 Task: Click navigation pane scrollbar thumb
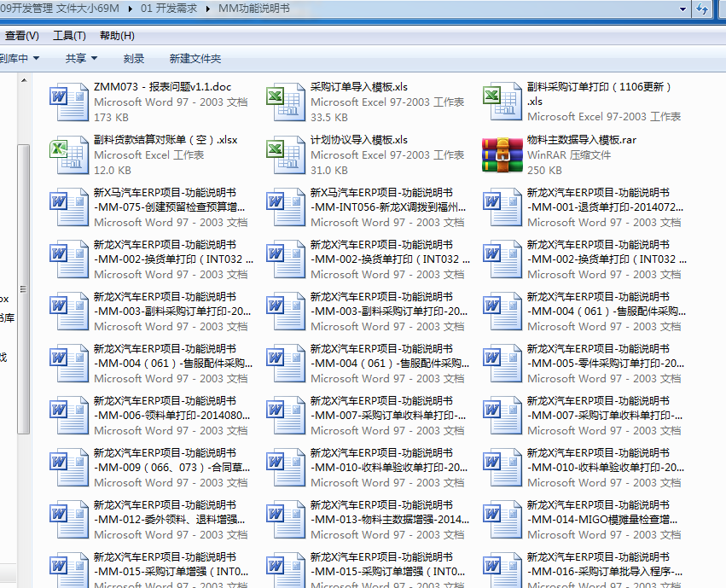point(24,289)
